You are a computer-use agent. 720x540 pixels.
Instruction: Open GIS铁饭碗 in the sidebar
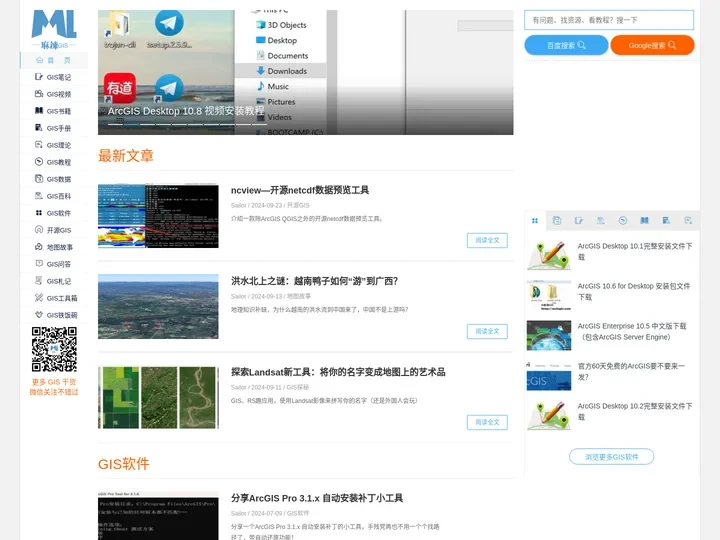tap(54, 315)
